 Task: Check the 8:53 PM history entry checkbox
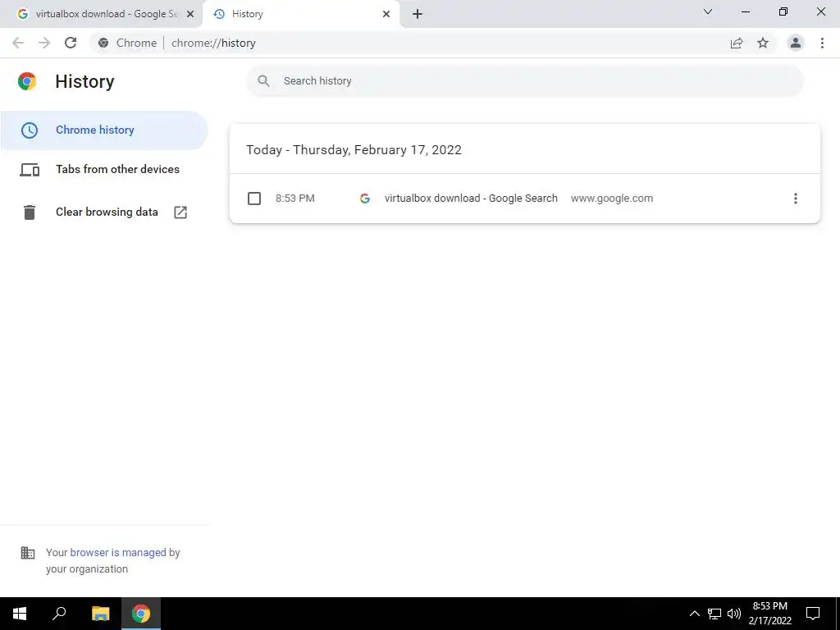click(254, 199)
